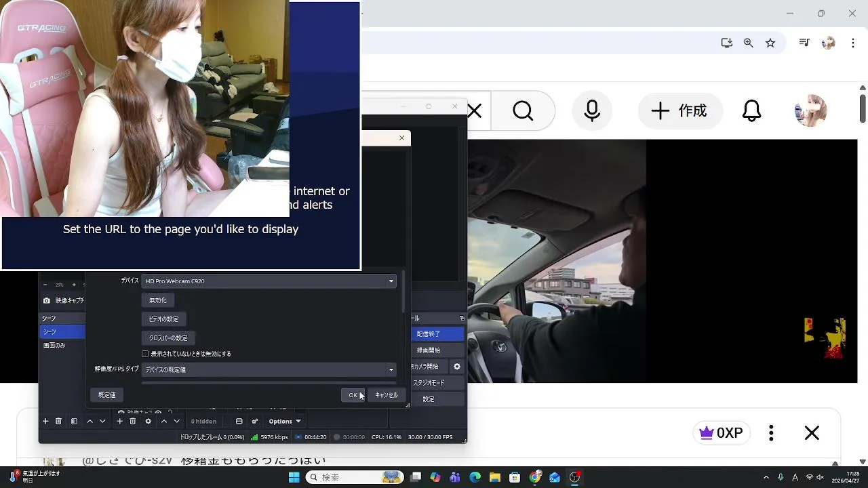Click the 0XP crown button

tap(721, 433)
